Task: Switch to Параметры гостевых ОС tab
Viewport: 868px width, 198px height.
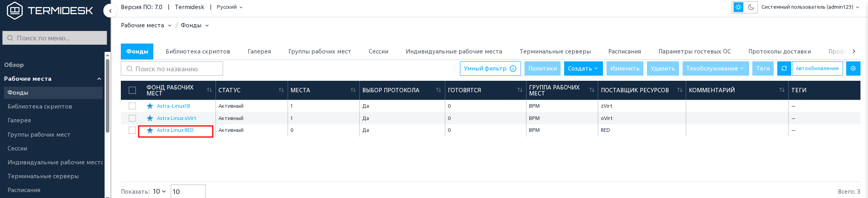Action: click(694, 51)
